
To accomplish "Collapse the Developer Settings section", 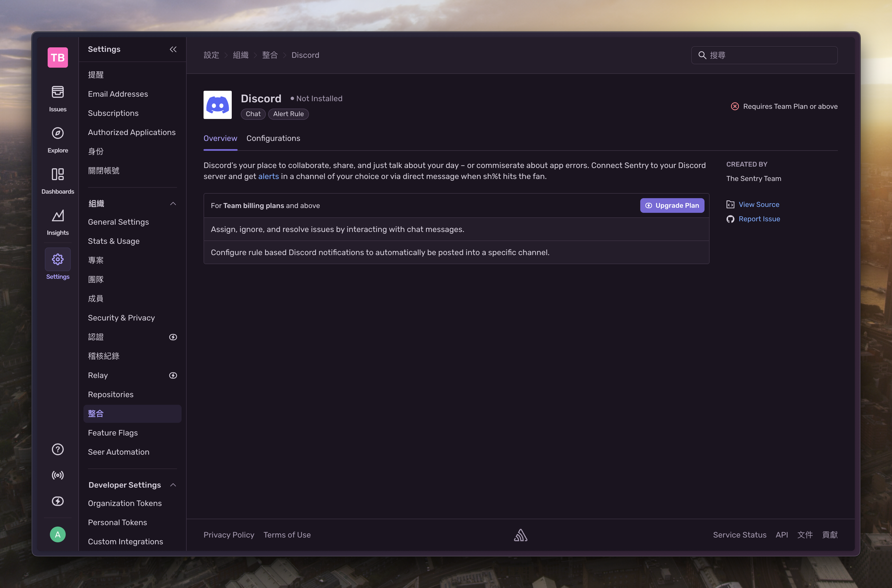I will point(173,485).
